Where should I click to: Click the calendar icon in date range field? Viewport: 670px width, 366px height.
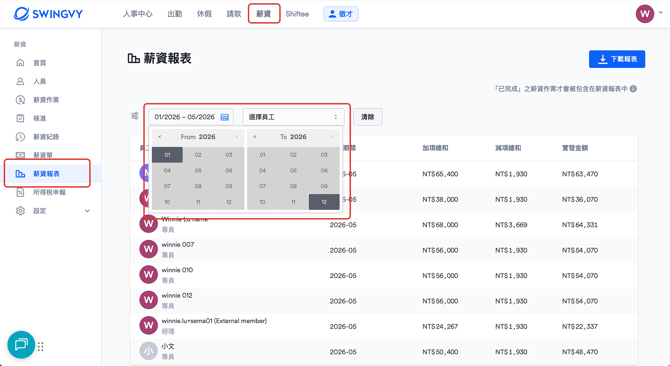click(x=224, y=117)
